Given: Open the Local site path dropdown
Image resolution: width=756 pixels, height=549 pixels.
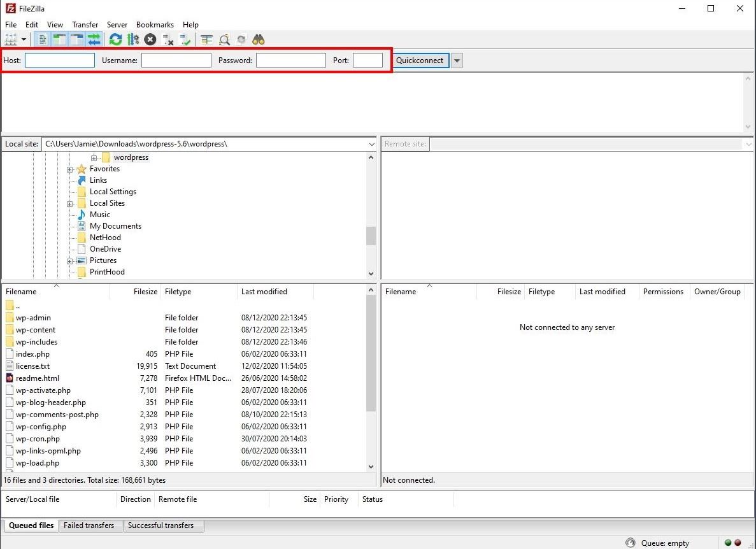Looking at the screenshot, I should click(x=371, y=144).
